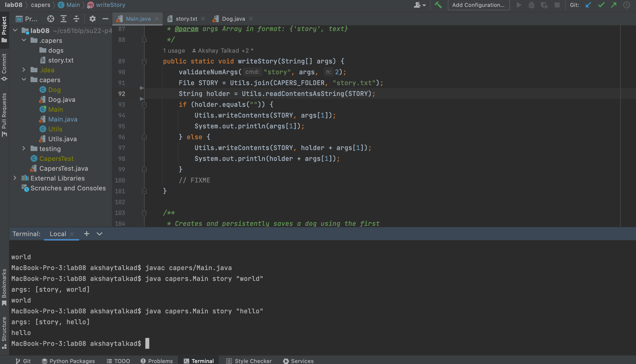Image resolution: width=636 pixels, height=364 pixels.
Task: Click the locate target icon in Project panel
Action: (x=50, y=19)
